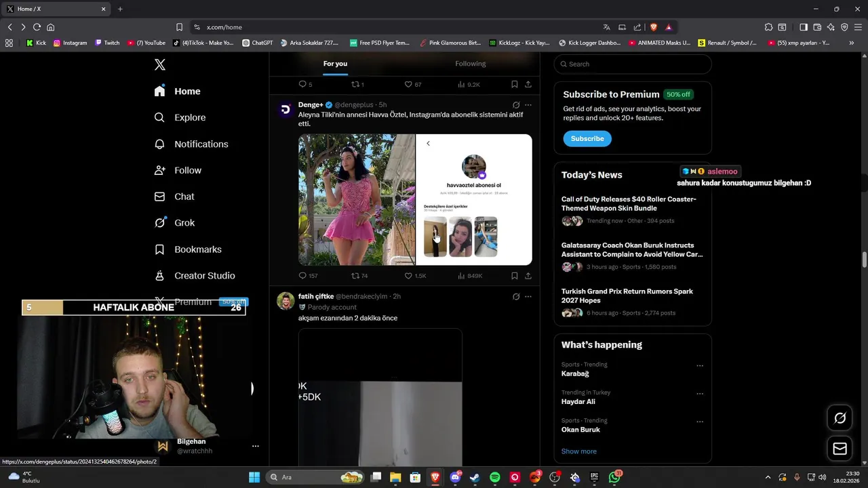
Task: Open Leo AI sparkle icon
Action: (x=831, y=27)
